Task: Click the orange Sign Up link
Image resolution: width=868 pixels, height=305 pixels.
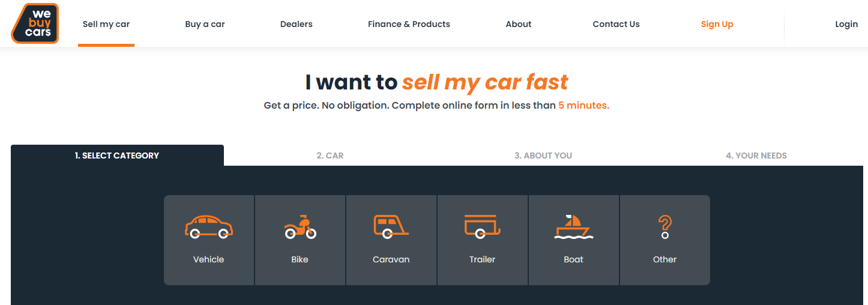Action: (717, 24)
